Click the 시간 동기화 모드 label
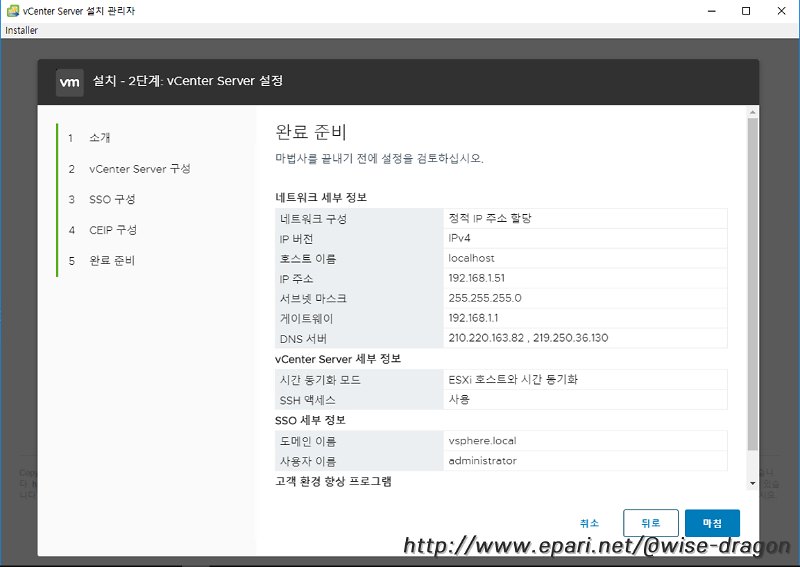The width and height of the screenshot is (800, 567). [x=320, y=380]
